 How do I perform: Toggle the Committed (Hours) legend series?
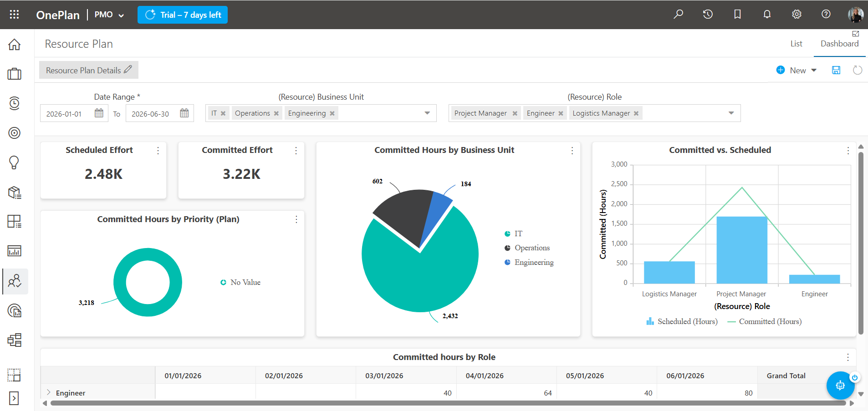click(765, 321)
